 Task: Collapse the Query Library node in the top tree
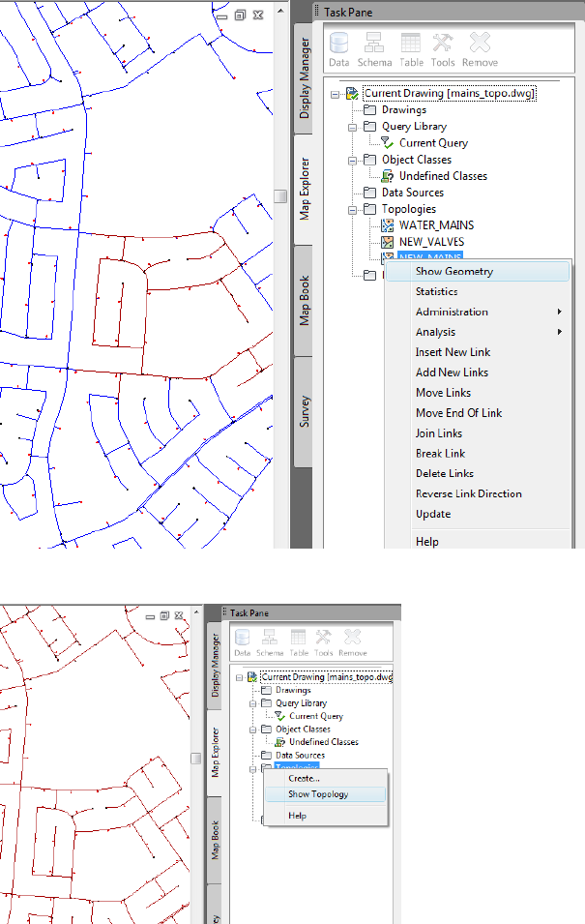point(355,127)
